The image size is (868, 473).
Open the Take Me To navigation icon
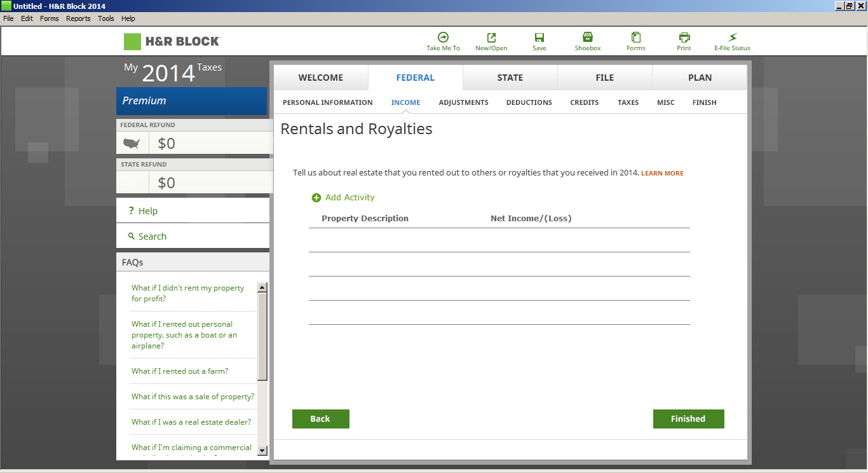tap(443, 38)
